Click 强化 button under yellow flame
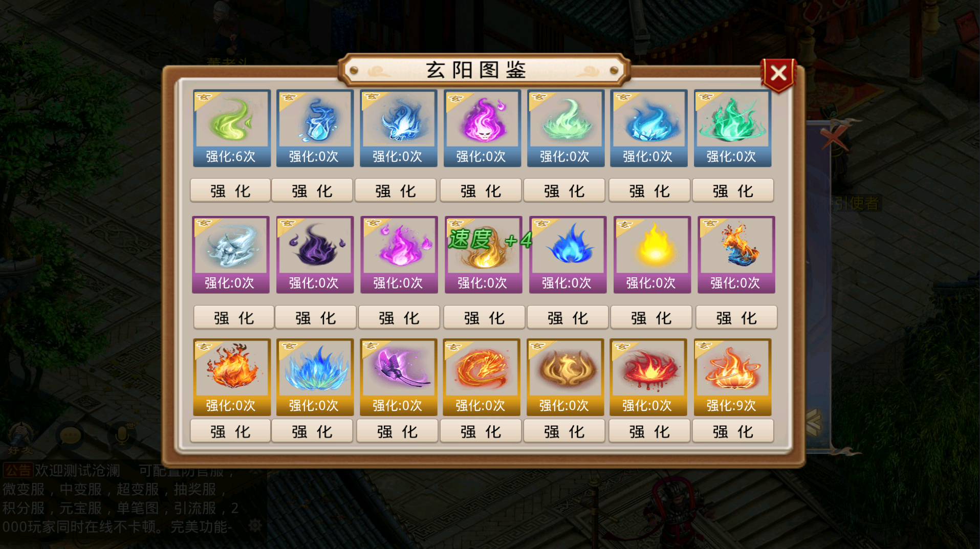The width and height of the screenshot is (980, 549). coord(651,318)
